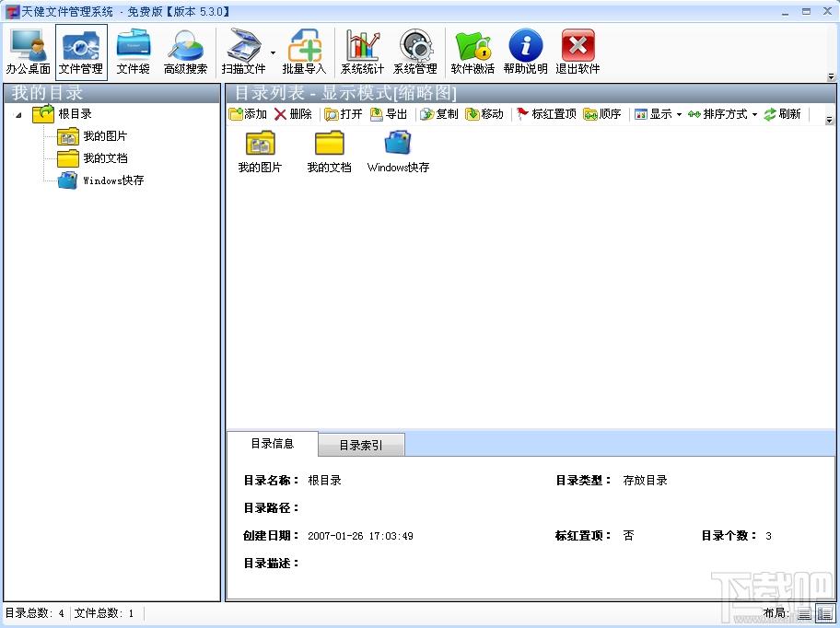Viewport: 840px width, 628px height.
Task: Select the 目录信息 tab
Action: (273, 444)
